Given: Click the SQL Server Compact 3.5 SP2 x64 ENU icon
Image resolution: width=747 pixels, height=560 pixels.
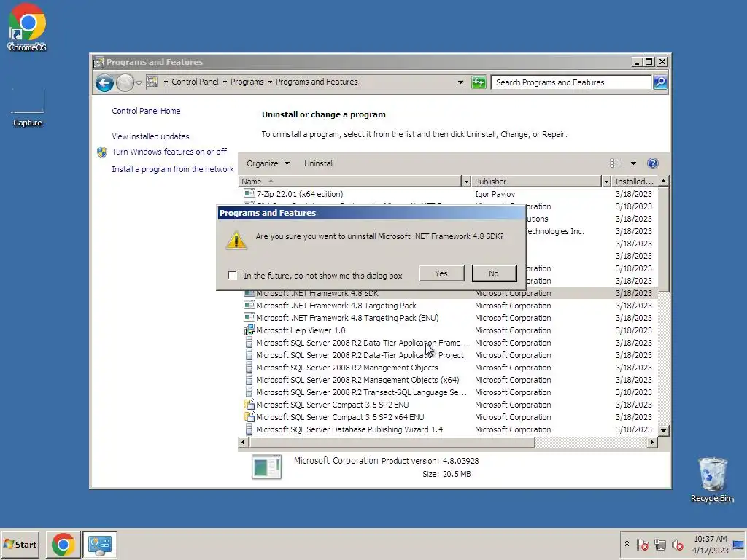Looking at the screenshot, I should tap(249, 416).
